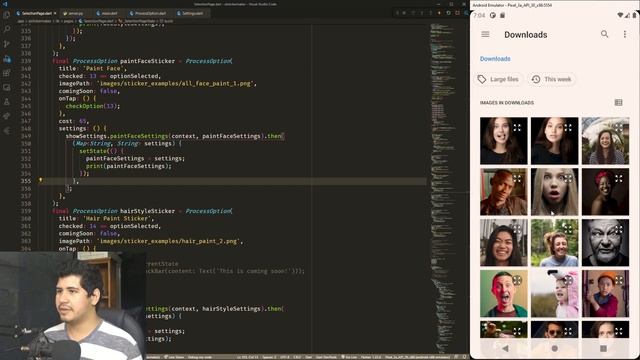Click the debug stop square icon

click(457, 13)
